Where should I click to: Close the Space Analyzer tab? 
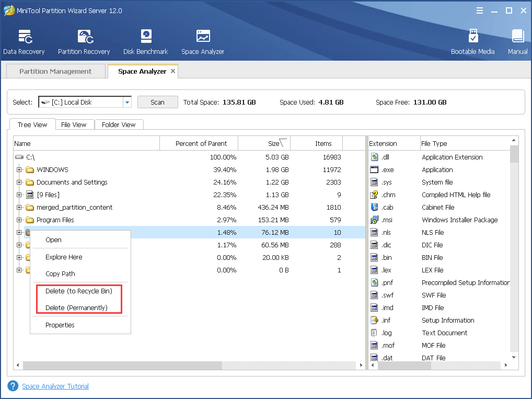tap(173, 71)
